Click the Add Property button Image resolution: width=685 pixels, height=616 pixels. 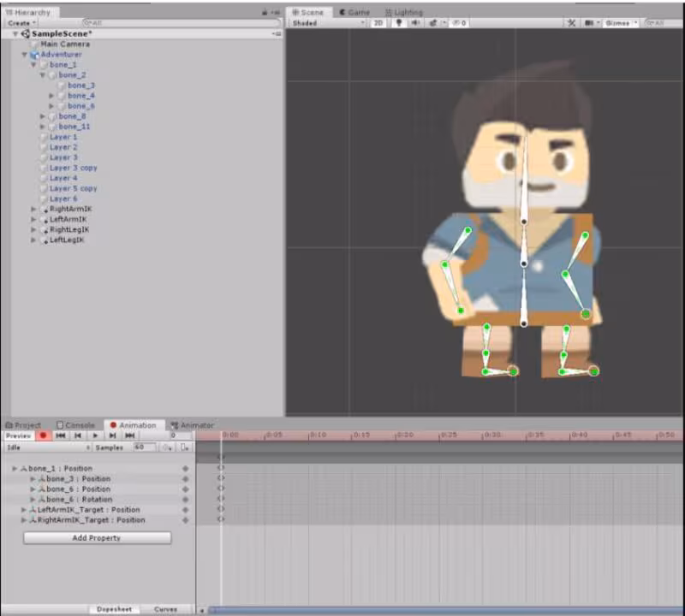[x=97, y=538]
